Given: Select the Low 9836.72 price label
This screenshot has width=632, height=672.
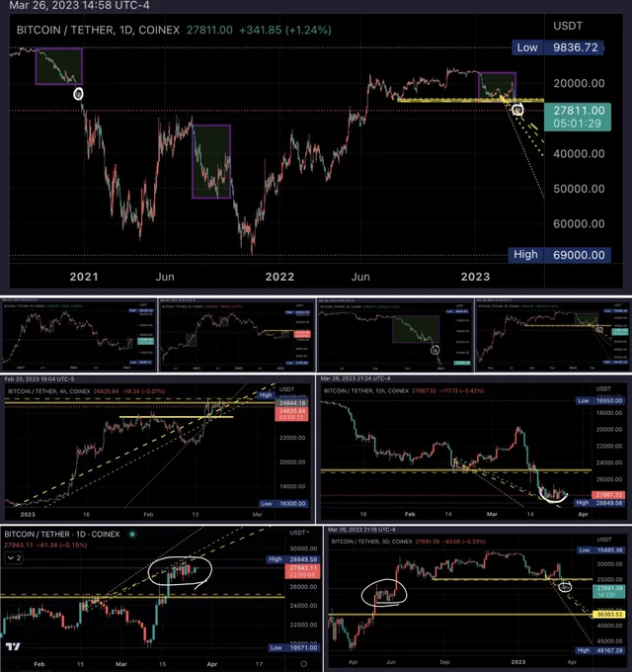Looking at the screenshot, I should pos(558,47).
